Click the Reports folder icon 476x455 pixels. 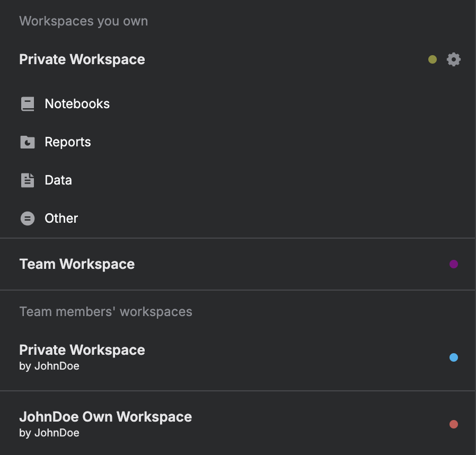point(28,142)
